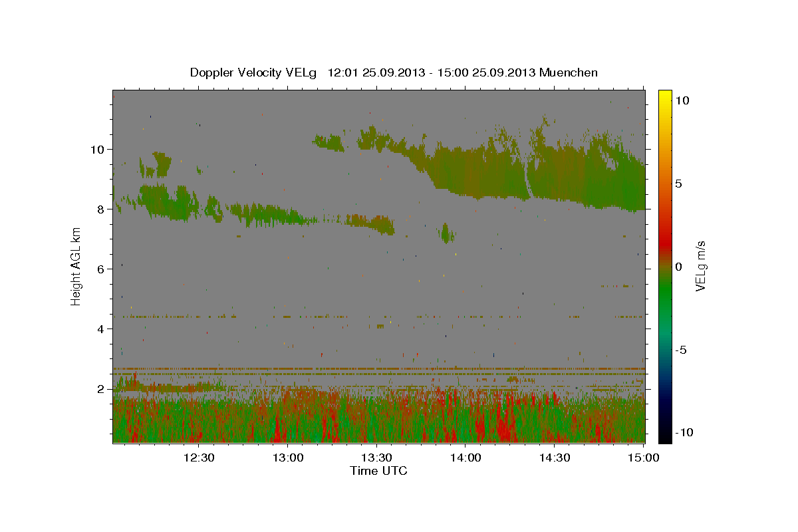Viewport: 798px width, 532px height.
Task: Click the height tick label 6
Action: click(101, 269)
